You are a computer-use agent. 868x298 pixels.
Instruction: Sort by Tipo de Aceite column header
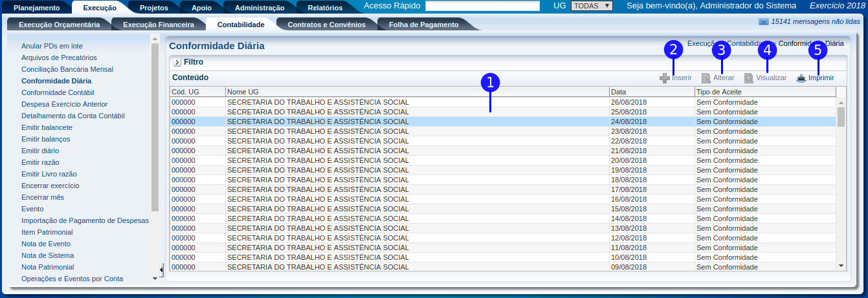[x=764, y=92]
